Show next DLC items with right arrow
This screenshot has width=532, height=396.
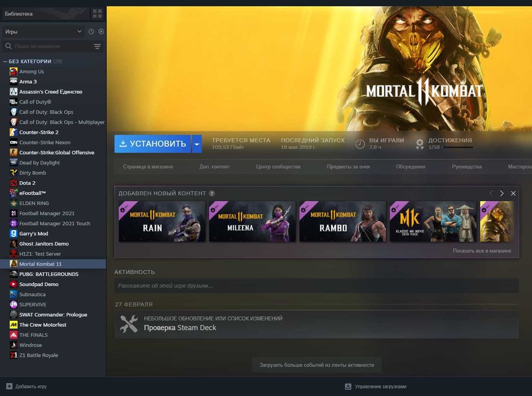pos(502,193)
